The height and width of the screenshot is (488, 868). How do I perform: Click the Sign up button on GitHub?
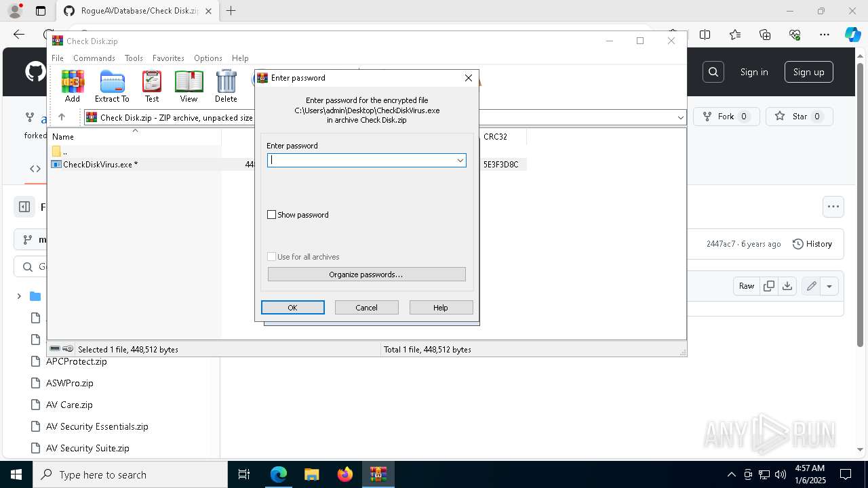coord(808,72)
